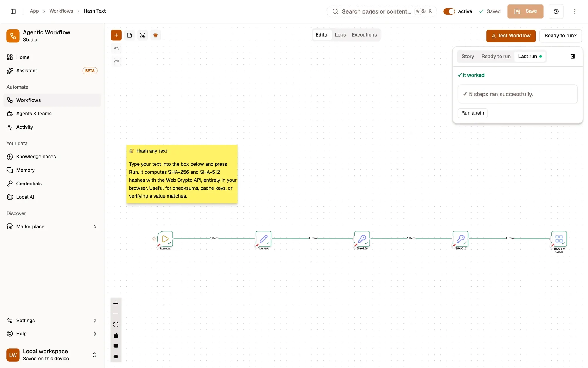Click the redo arrow icon
The height and width of the screenshot is (368, 588).
point(116,61)
